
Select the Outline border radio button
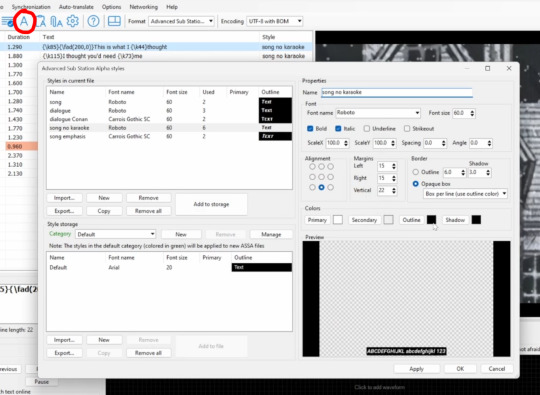[x=416, y=172]
